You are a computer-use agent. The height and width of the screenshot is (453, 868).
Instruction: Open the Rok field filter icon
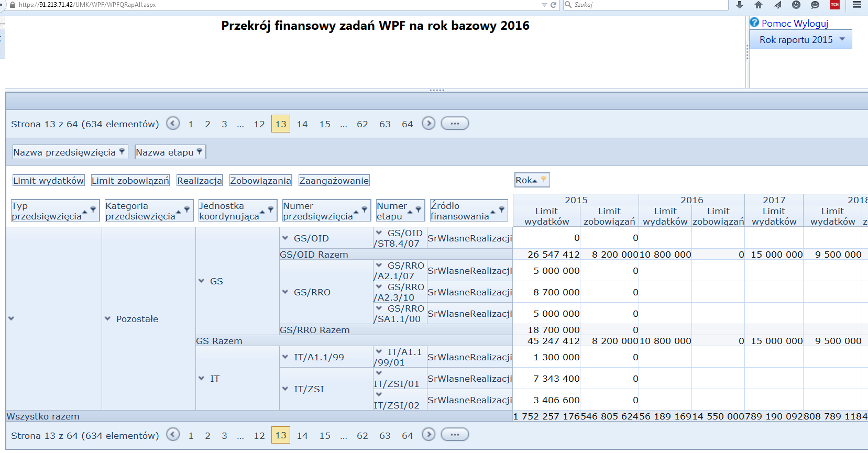[x=544, y=179]
